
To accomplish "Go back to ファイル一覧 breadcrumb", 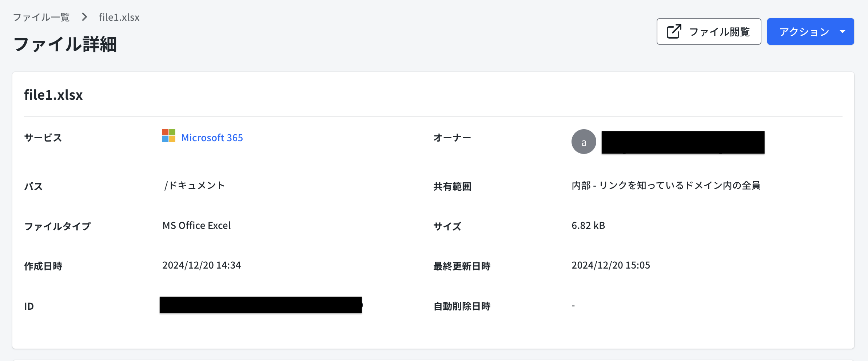I will click(41, 17).
